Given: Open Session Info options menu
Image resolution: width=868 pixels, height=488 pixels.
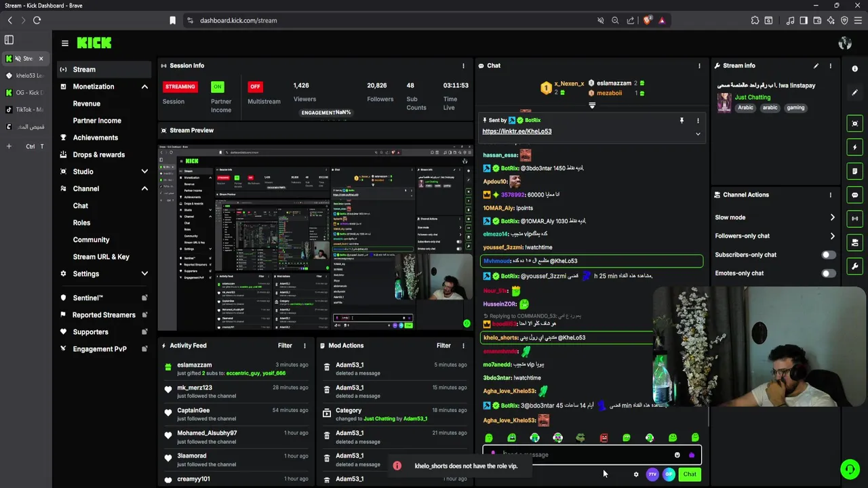Looking at the screenshot, I should 464,66.
